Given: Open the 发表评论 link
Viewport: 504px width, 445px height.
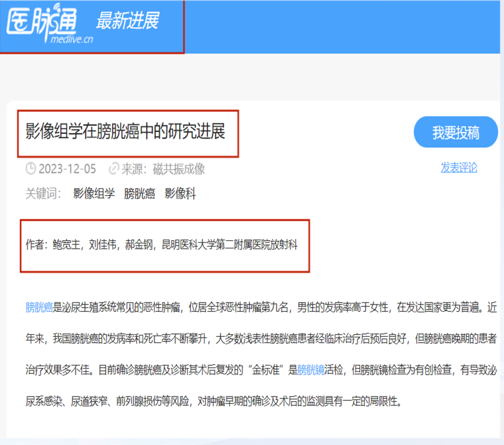Looking at the screenshot, I should [x=459, y=168].
